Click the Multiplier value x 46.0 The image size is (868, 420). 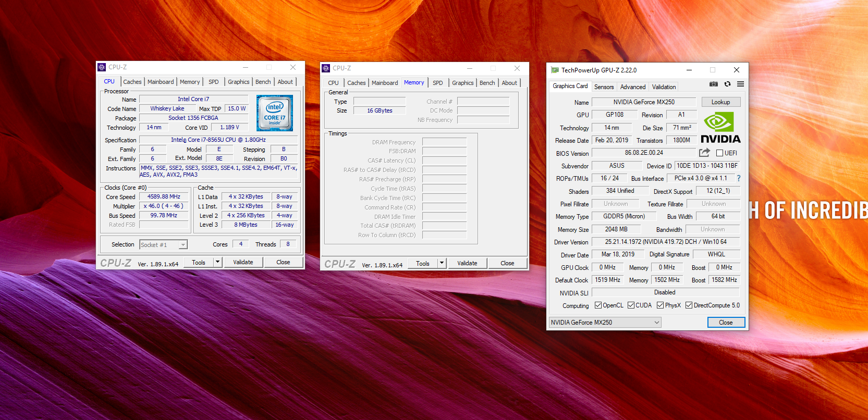point(164,206)
